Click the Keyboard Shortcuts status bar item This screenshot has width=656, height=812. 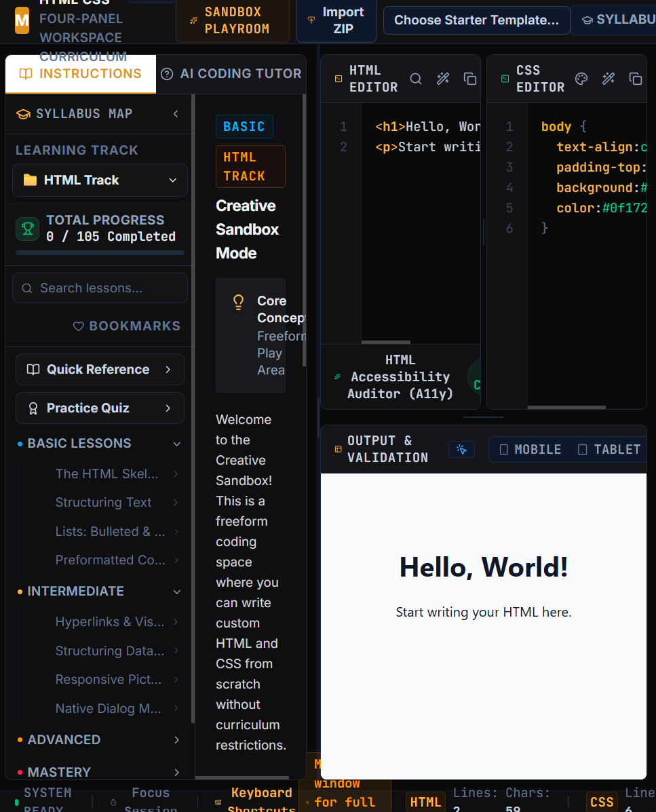[255, 800]
